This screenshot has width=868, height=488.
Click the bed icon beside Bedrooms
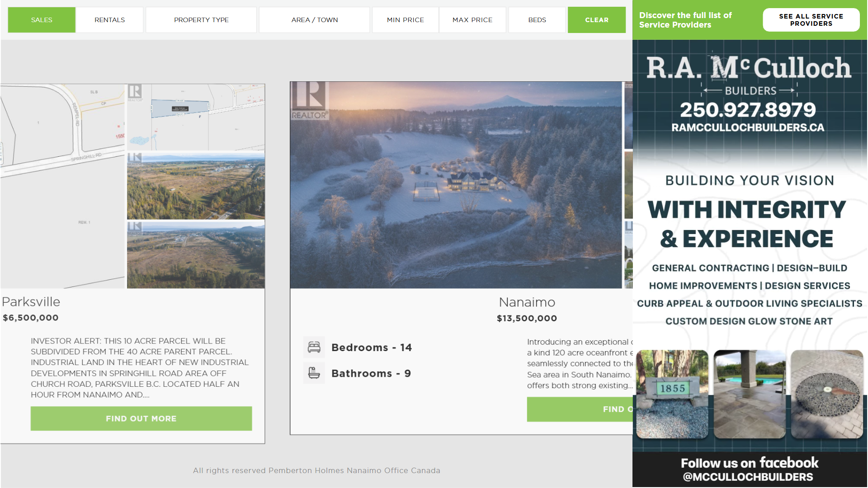pyautogui.click(x=314, y=347)
